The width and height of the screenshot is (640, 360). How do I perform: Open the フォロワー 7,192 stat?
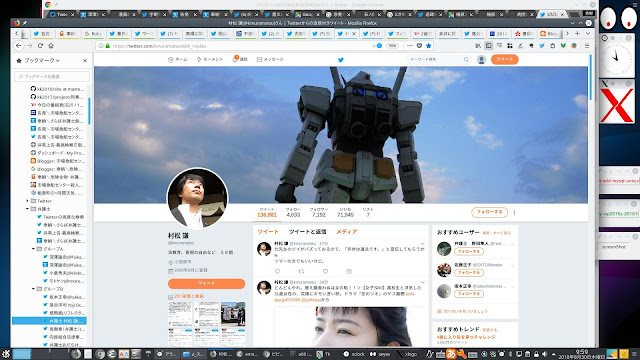[319, 212]
